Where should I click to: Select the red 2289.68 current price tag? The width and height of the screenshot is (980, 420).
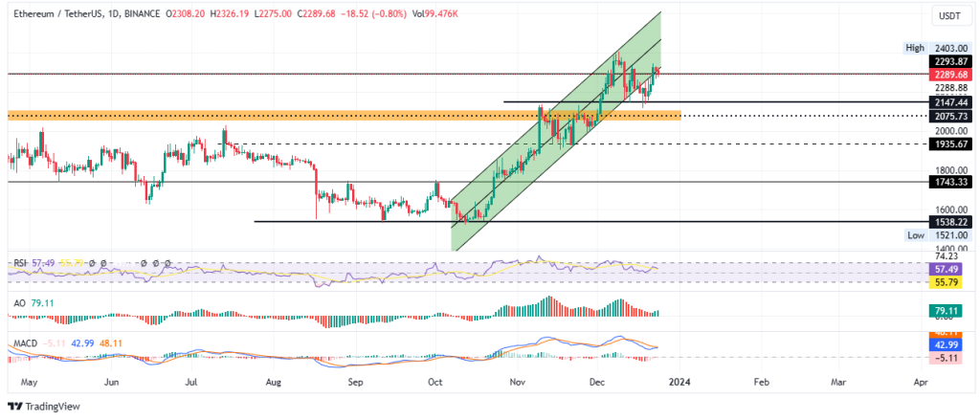[x=947, y=75]
